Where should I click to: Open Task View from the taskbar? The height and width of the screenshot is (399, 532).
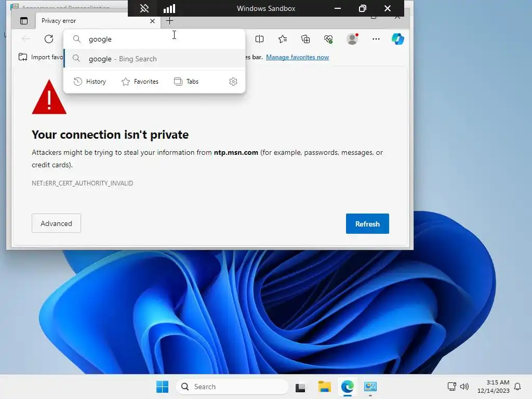pos(300,387)
